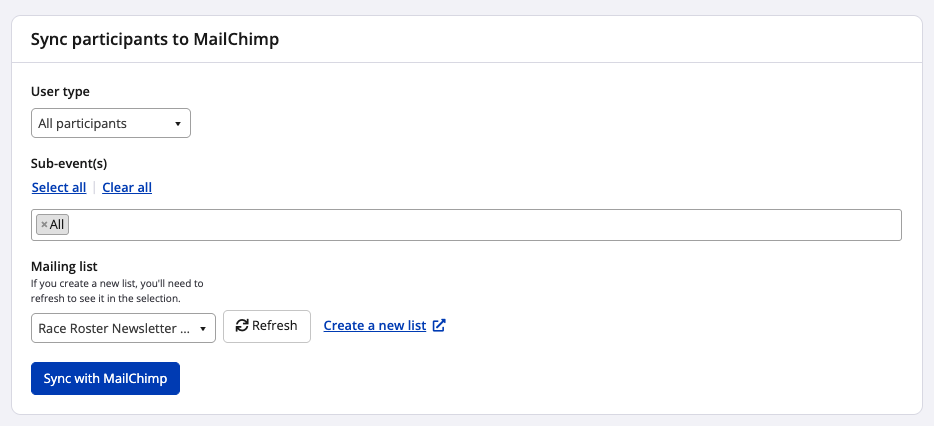The height and width of the screenshot is (426, 934).
Task: Click the arrow on the User type dropdown
Action: coord(178,124)
